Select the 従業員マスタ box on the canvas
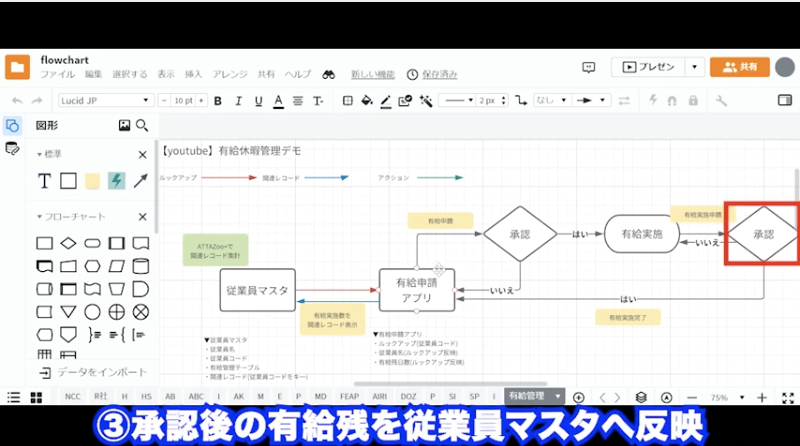 point(255,290)
